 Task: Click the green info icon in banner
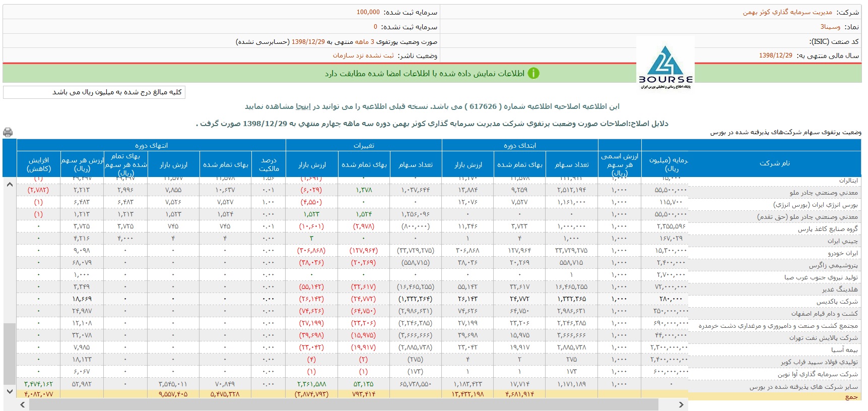533,74
